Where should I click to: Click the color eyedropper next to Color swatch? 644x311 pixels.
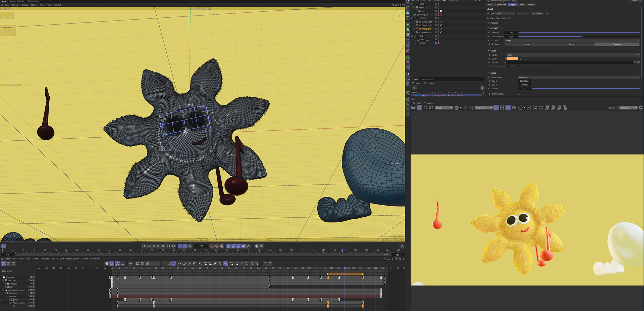521,59
